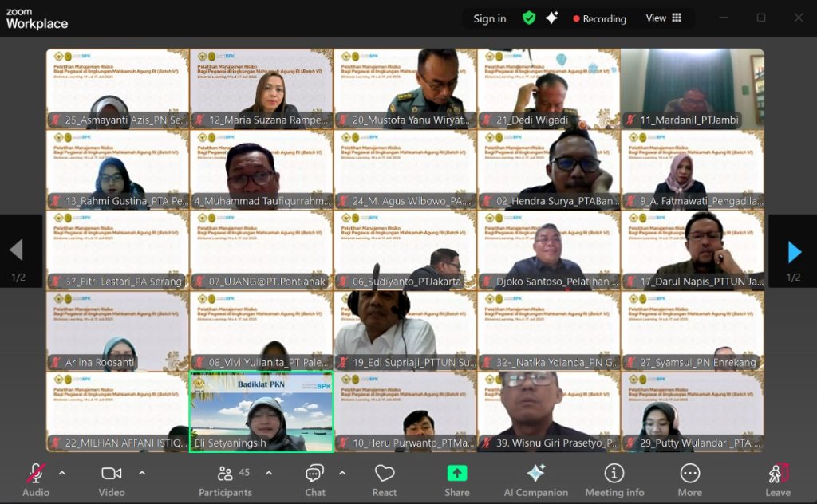
Task: Open the Chat panel
Action: [315, 479]
